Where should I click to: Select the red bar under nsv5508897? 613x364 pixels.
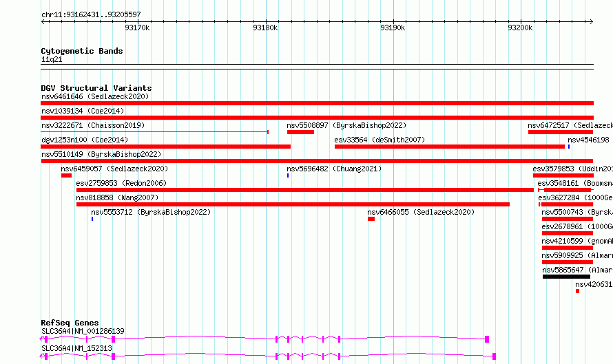(x=300, y=132)
